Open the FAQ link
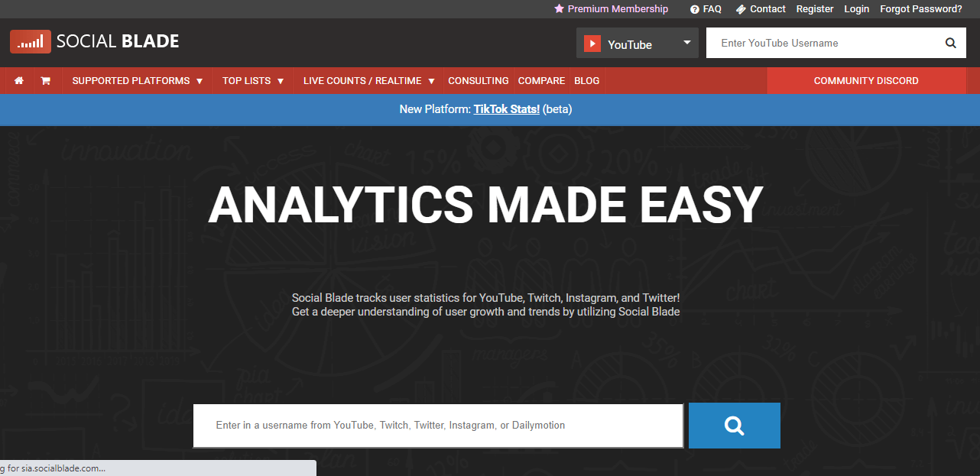The image size is (980, 476). pyautogui.click(x=712, y=9)
